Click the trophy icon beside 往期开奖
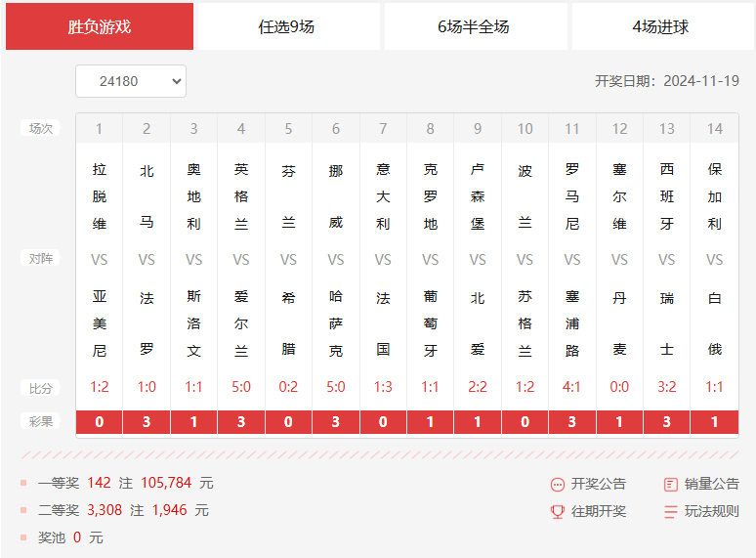756x558 pixels. [558, 511]
